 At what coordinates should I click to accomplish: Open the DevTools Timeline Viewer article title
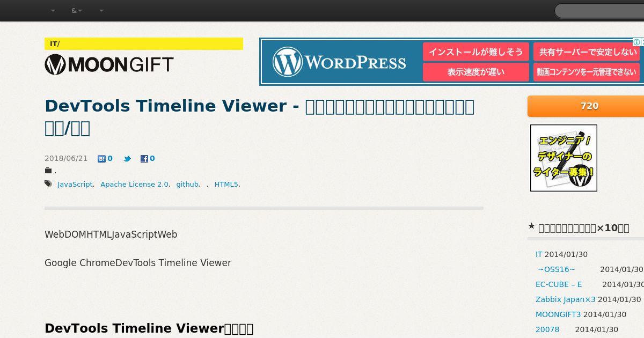pyautogui.click(x=260, y=117)
